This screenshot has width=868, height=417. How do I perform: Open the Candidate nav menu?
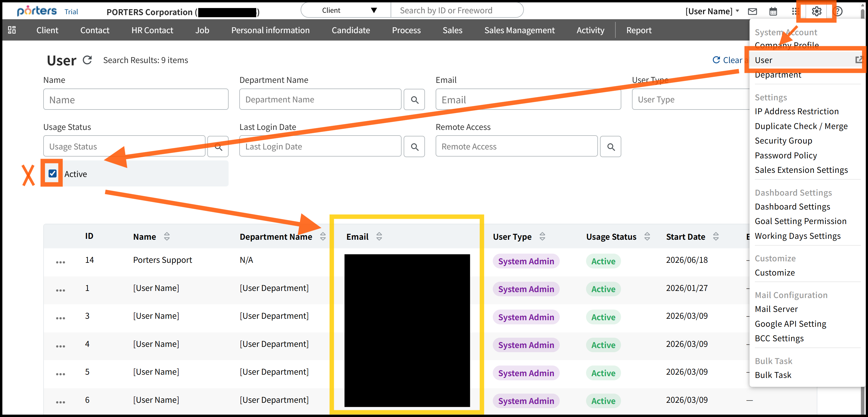(351, 30)
